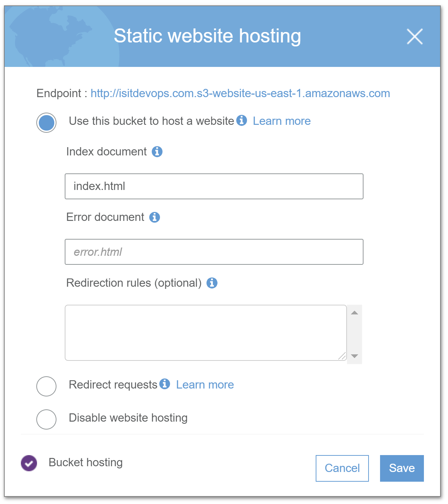
Task: Click info icon beside Index document
Action: coord(157,152)
